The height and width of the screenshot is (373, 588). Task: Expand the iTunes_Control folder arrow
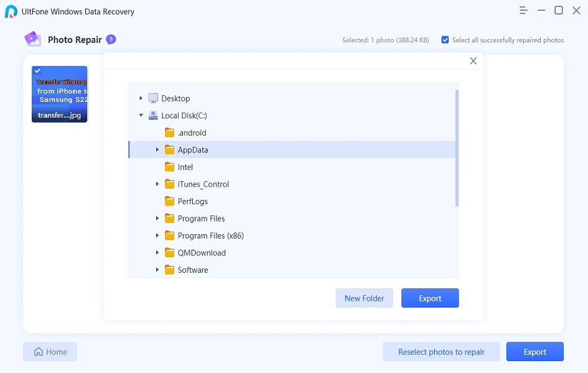click(157, 184)
